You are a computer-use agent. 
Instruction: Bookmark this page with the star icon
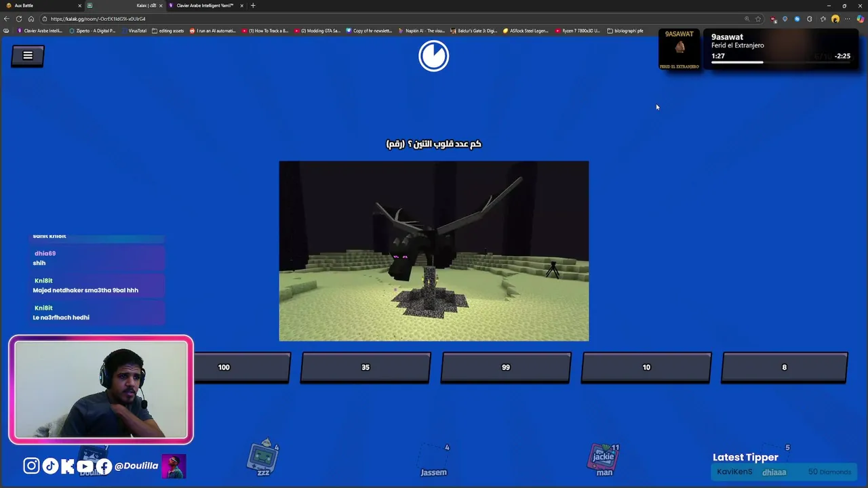[758, 19]
